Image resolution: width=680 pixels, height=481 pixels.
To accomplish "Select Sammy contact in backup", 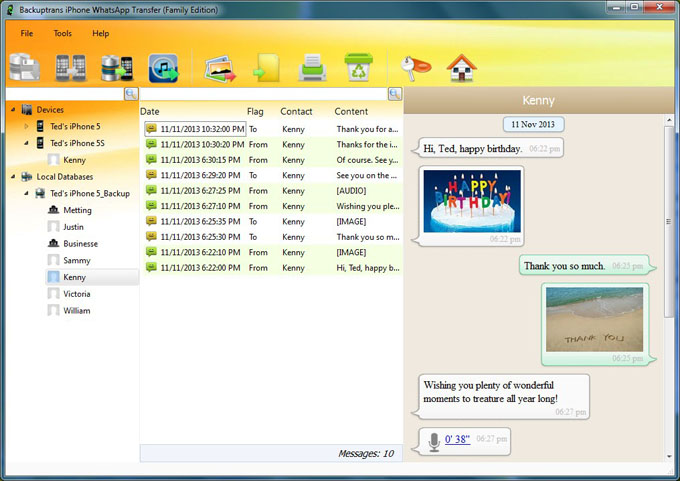I will (x=76, y=260).
